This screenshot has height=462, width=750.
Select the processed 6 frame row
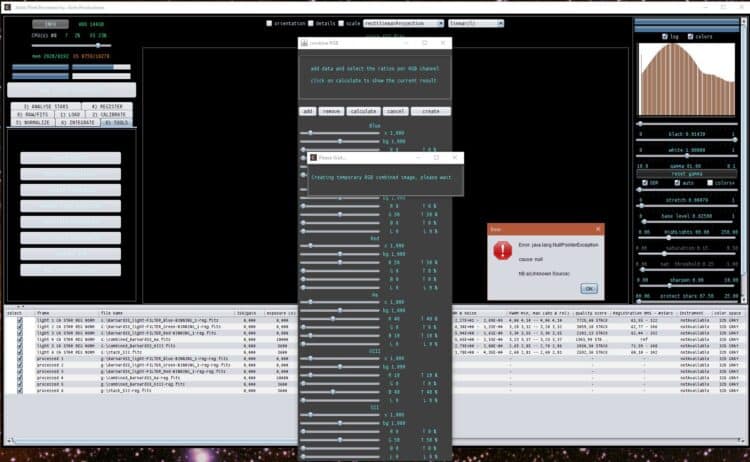click(375, 391)
